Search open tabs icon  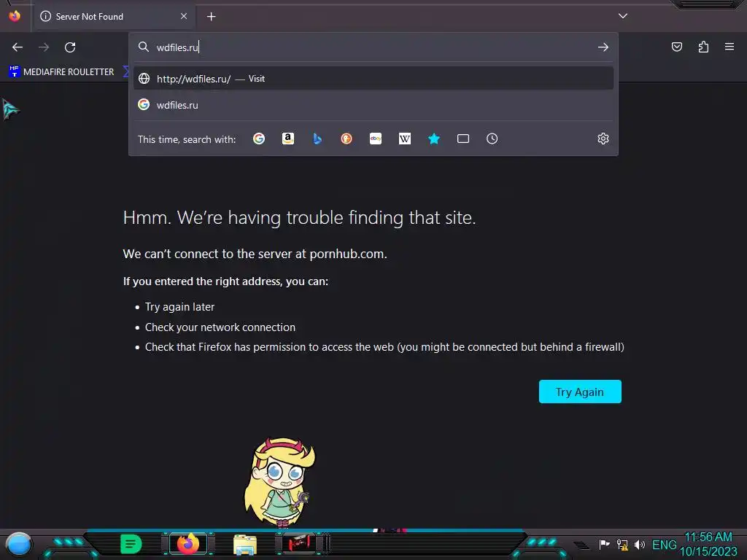(463, 139)
